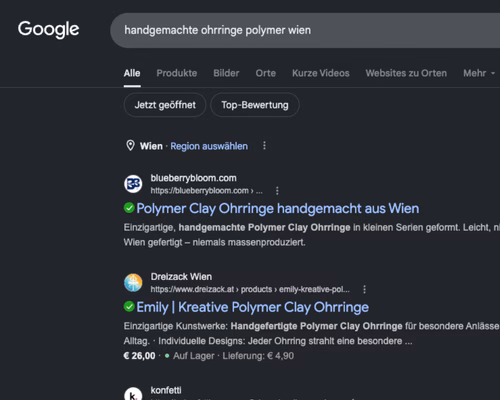Switch to Kurze Videos tab

click(321, 73)
